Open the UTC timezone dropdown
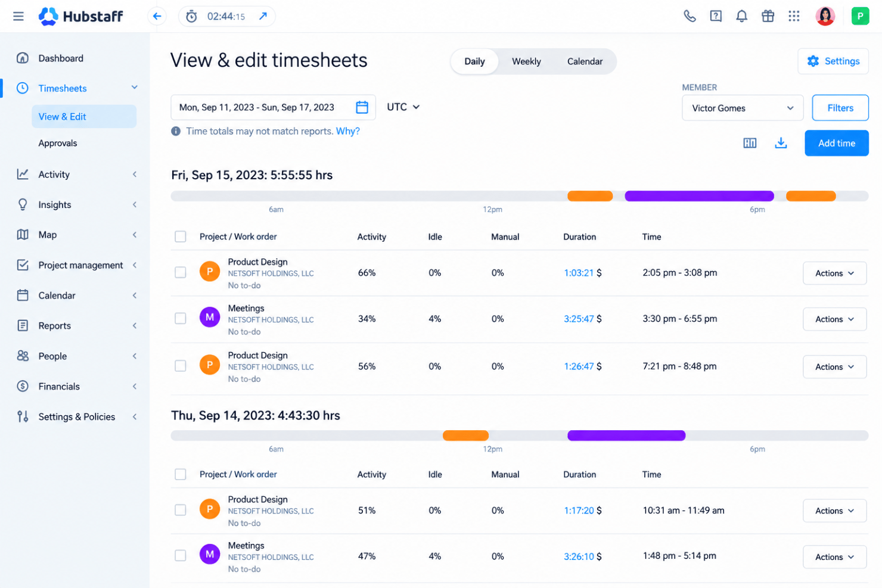882x588 pixels. pyautogui.click(x=403, y=107)
